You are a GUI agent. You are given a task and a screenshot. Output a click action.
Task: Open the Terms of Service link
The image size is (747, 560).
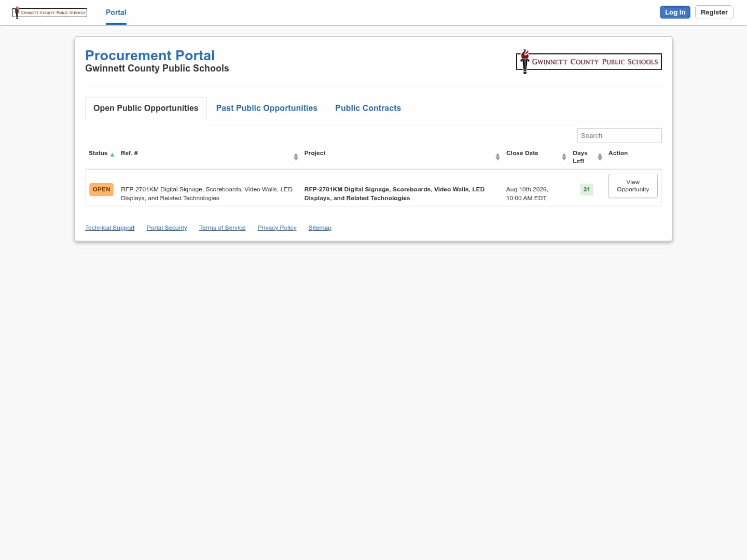(222, 228)
